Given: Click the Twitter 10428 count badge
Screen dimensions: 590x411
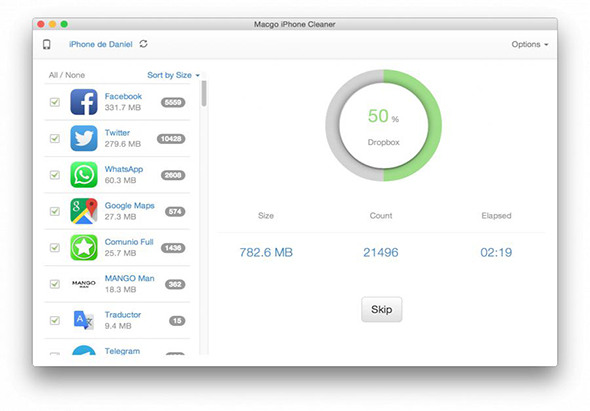Looking at the screenshot, I should 171,139.
